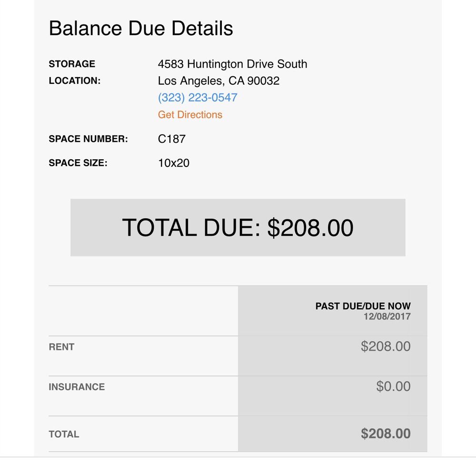Select the $208.00 amount in the RENT row
476x461 pixels.
point(385,346)
